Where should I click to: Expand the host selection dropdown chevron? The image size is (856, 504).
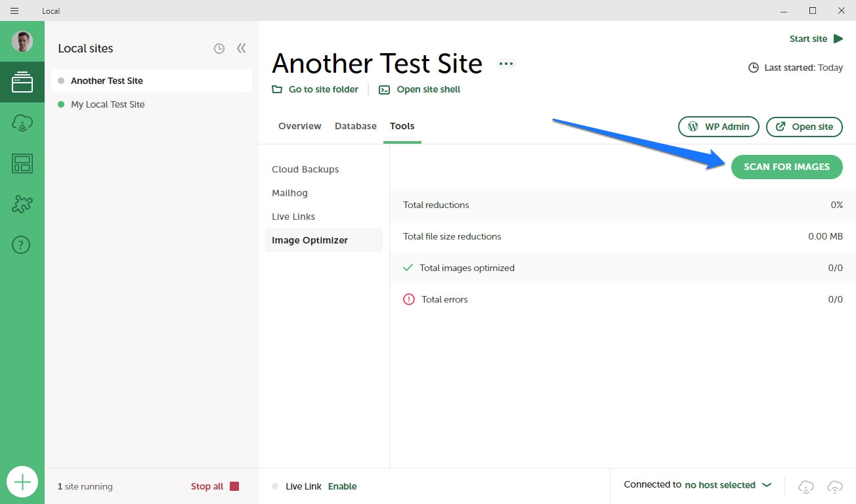tap(767, 486)
